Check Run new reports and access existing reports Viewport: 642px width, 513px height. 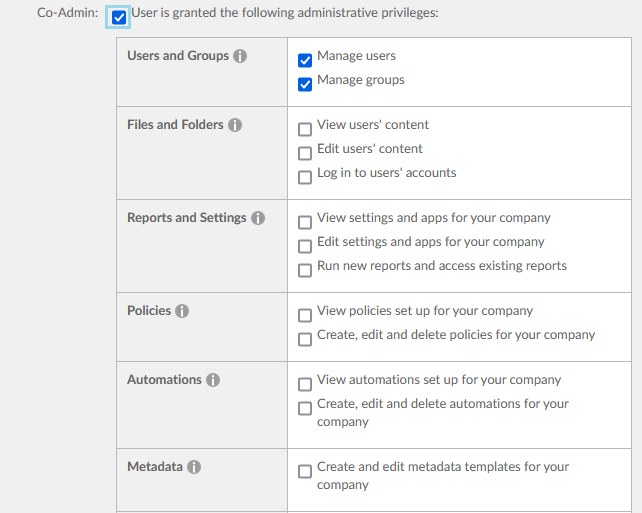click(305, 270)
